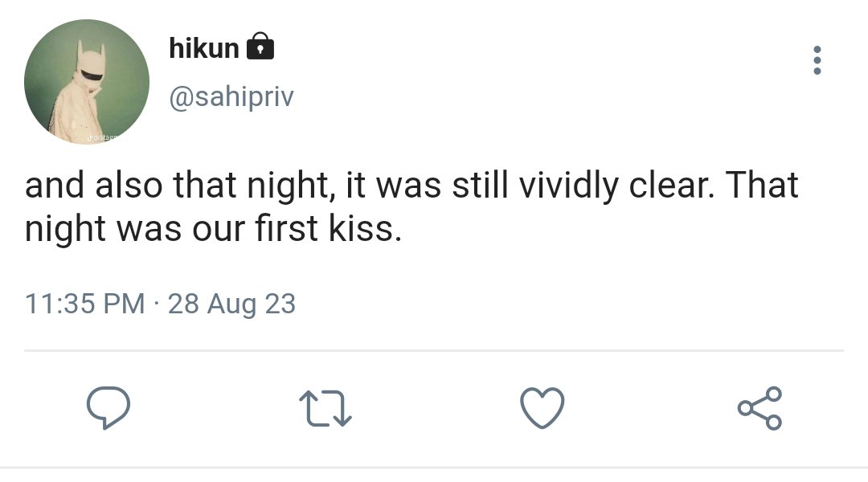The width and height of the screenshot is (868, 482).
Task: Click the display name hikun
Action: point(203,48)
